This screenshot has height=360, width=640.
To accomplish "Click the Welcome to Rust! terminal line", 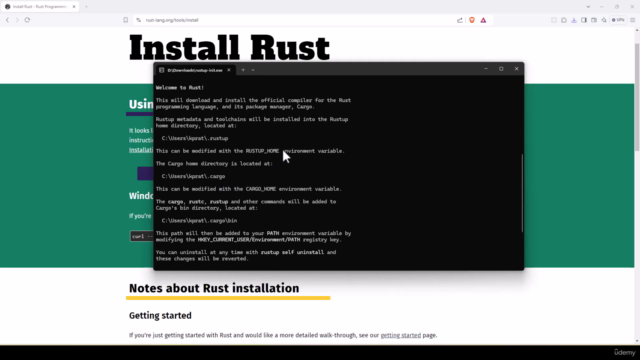I will coord(180,87).
